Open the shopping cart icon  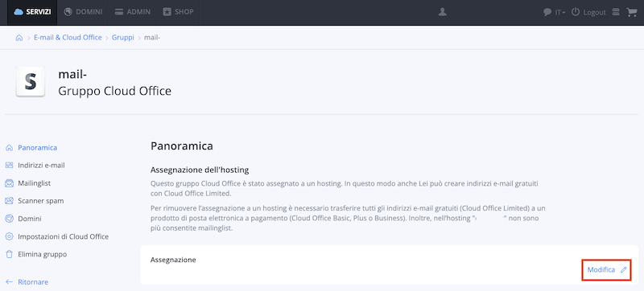pos(631,12)
